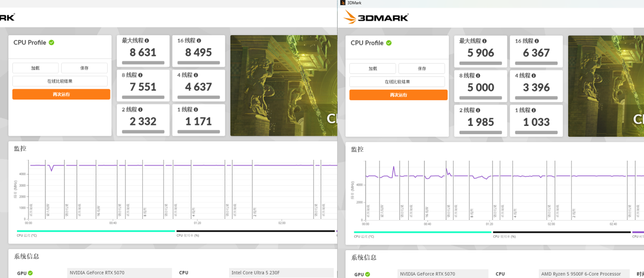Click 加载 button in the Intel window
The width and height of the screenshot is (644, 278).
[35, 68]
